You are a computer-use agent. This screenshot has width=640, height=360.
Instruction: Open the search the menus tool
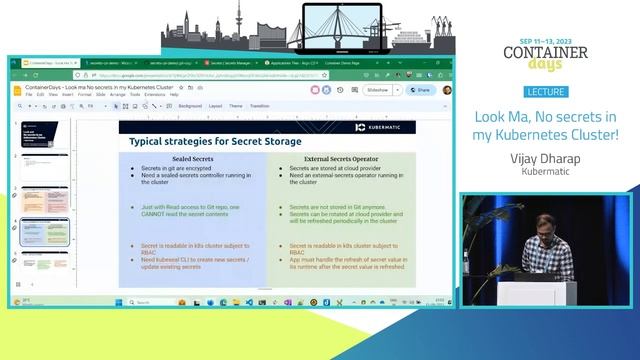[20, 106]
